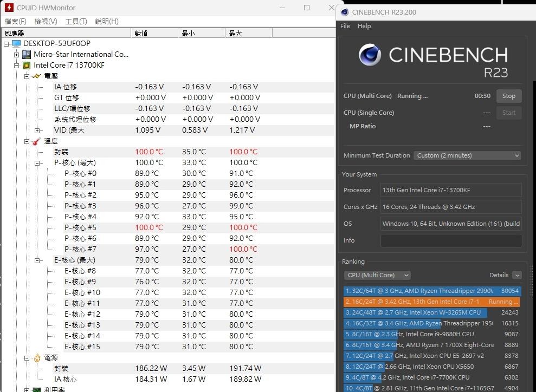This screenshot has width=536, height=392.
Task: Open the File menu in Cinebench
Action: point(345,25)
